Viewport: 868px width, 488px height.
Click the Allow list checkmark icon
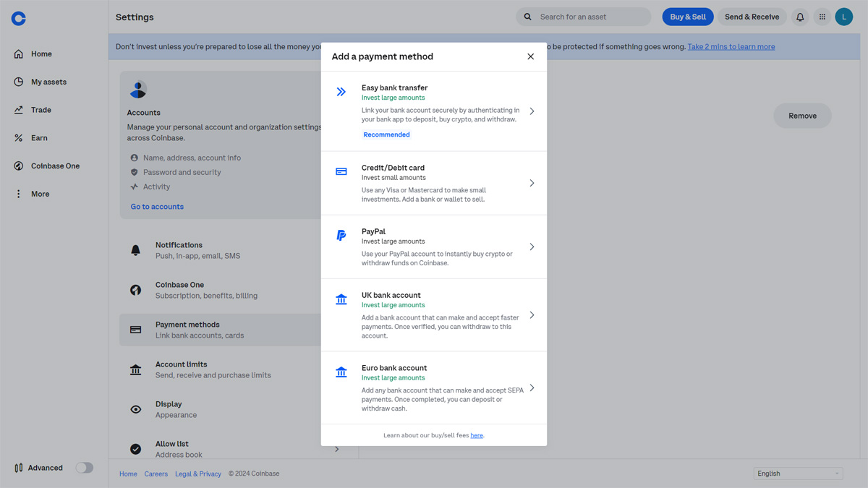point(135,449)
